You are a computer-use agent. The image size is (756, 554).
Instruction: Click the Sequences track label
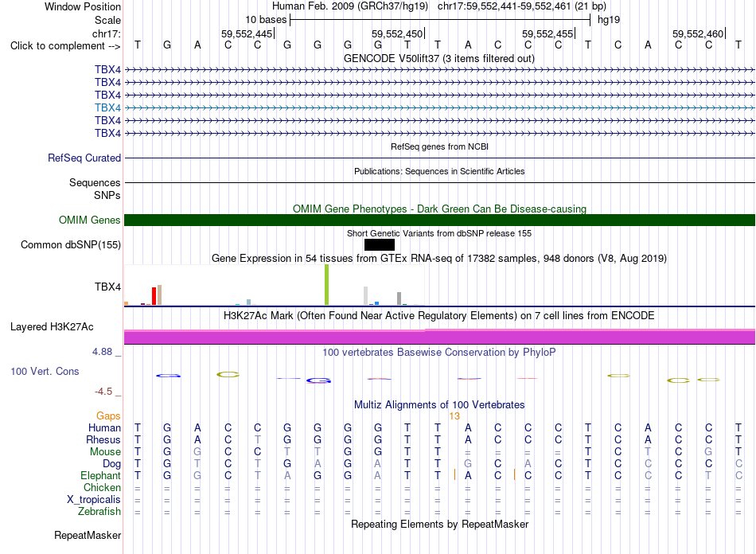95,183
